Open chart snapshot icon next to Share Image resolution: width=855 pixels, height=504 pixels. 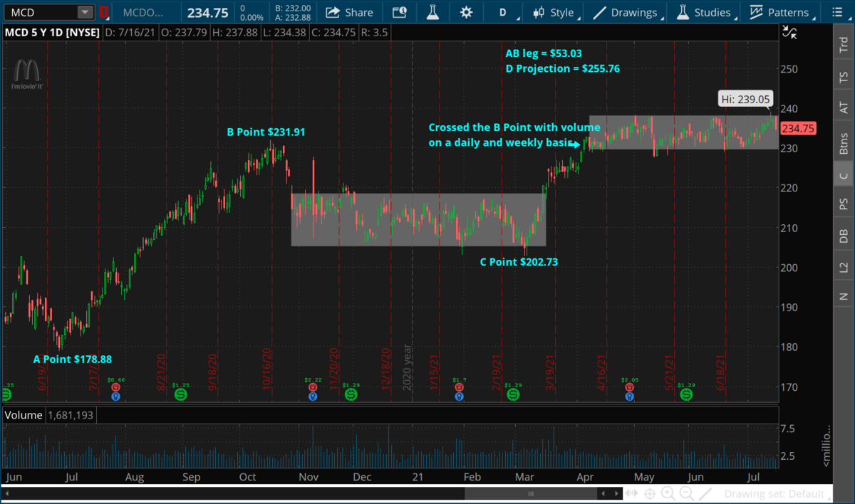[400, 12]
